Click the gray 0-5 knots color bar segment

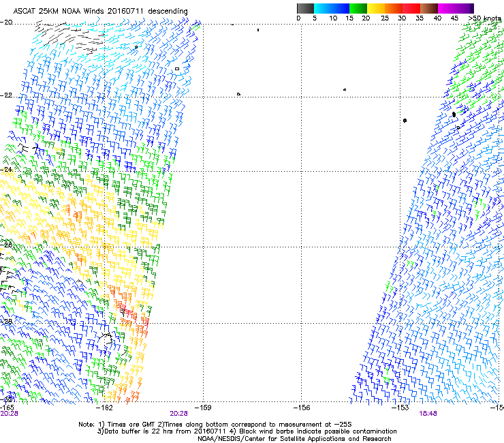[305, 8]
